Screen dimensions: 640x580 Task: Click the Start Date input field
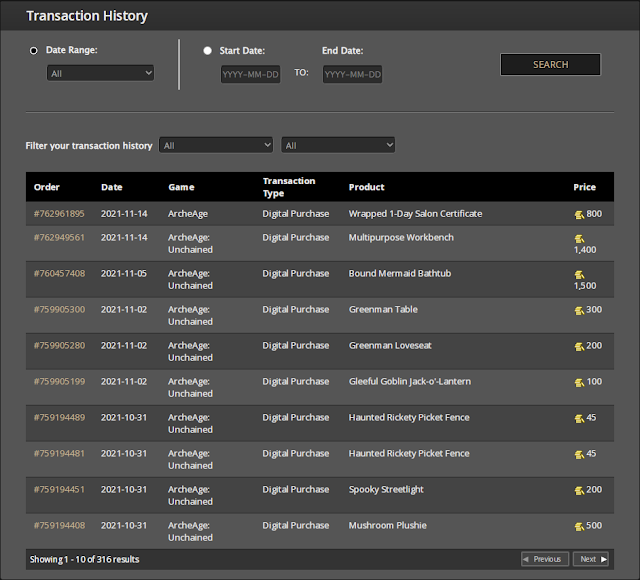pos(251,74)
